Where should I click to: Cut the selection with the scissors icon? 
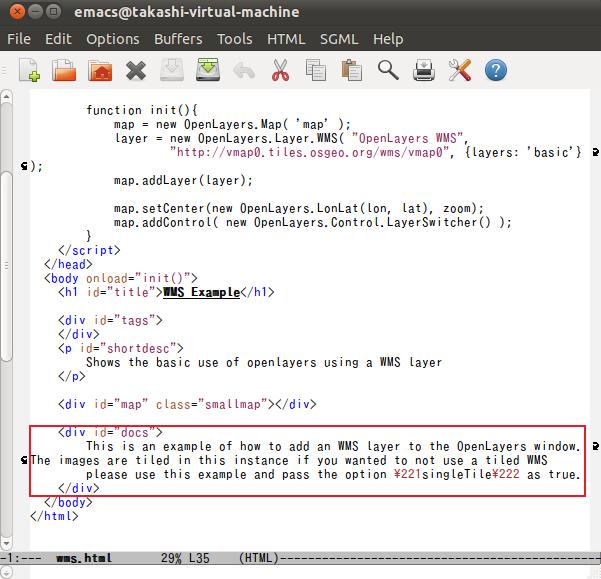click(280, 70)
